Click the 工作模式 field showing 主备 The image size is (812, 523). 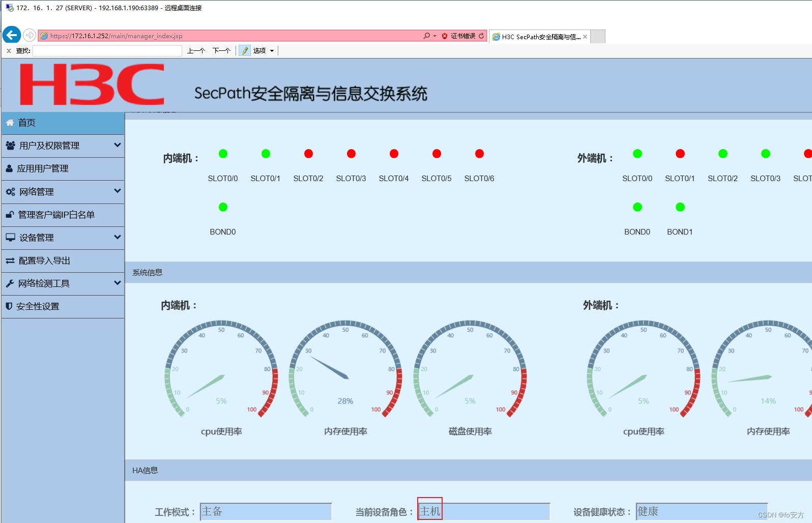tap(266, 511)
